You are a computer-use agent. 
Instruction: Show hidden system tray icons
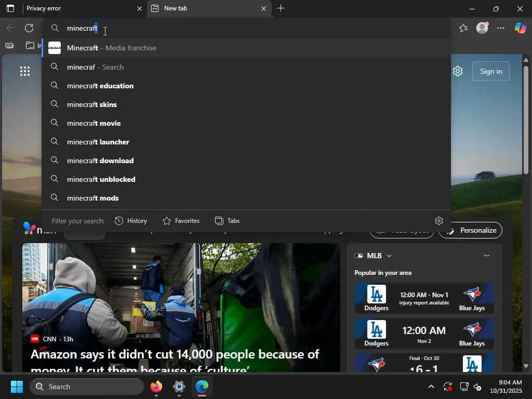pyautogui.click(x=431, y=387)
